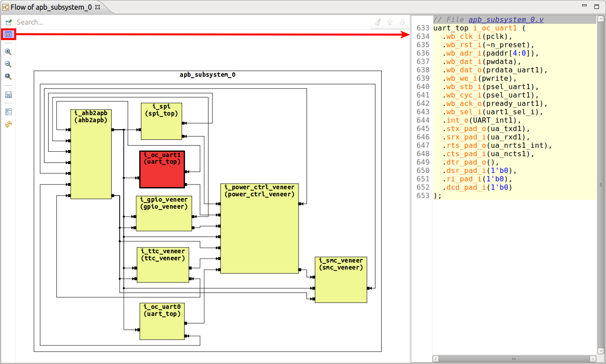Select the i_power_ctrl_veneer block
Image resolution: width=606 pixels, height=364 pixels.
(259, 228)
